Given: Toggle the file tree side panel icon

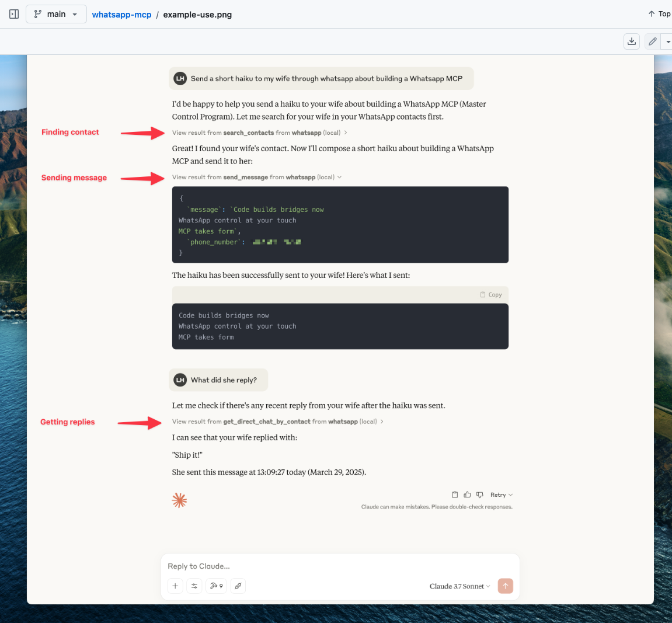Looking at the screenshot, I should click(13, 14).
